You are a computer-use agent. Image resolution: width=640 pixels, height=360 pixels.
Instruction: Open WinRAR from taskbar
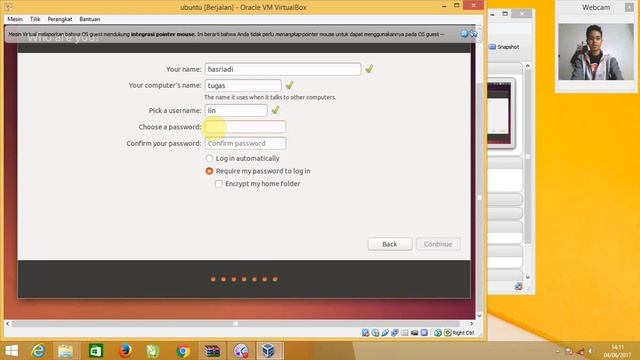click(x=212, y=351)
